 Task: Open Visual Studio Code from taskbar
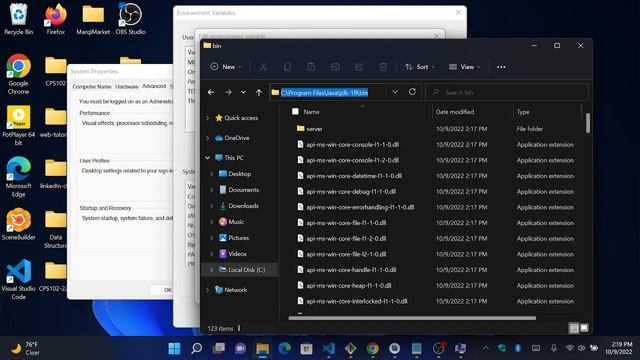point(329,349)
